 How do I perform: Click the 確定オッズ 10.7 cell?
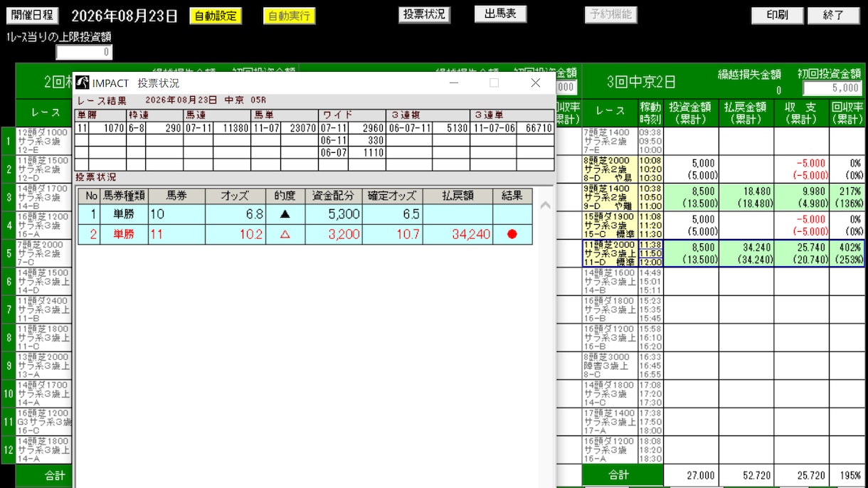(393, 234)
